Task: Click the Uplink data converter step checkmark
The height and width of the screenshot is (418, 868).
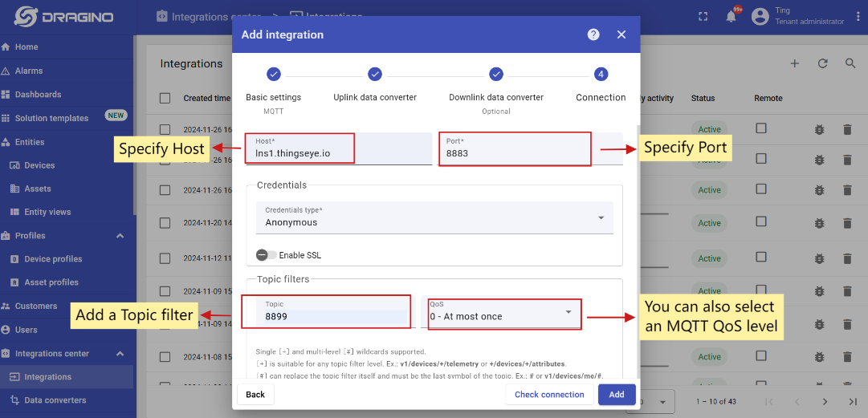Action: click(x=375, y=74)
